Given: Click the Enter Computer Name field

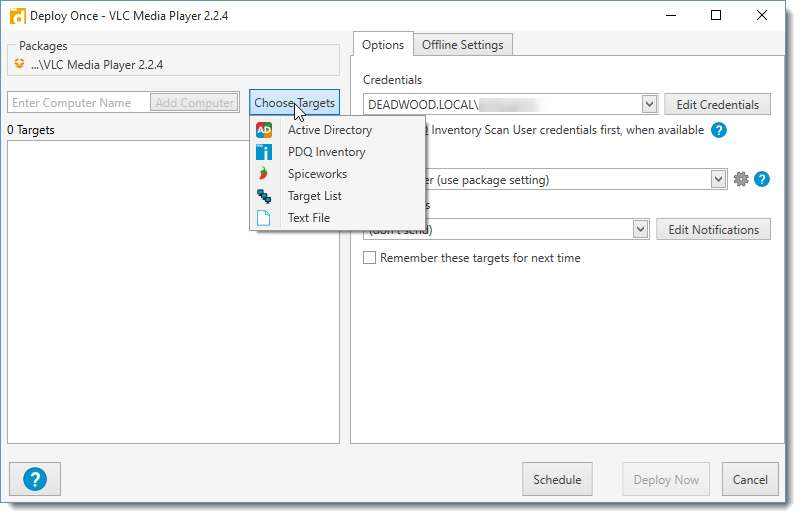Looking at the screenshot, I should [x=79, y=103].
